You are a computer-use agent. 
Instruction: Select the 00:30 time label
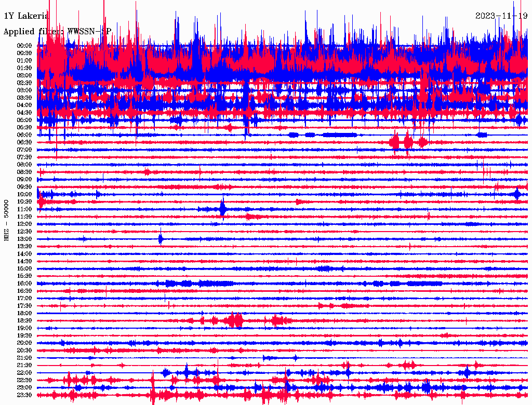24,53
